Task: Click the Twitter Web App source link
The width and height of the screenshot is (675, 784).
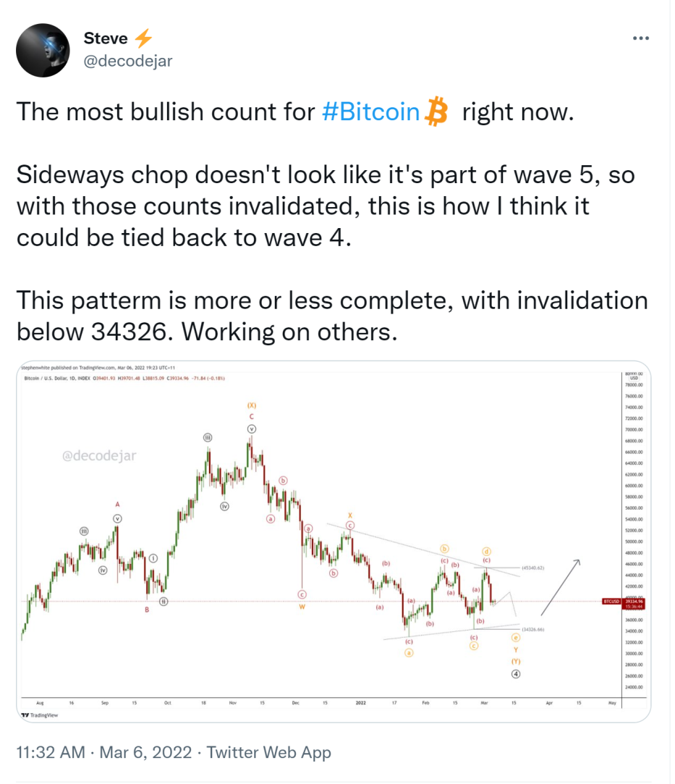Action: [269, 752]
